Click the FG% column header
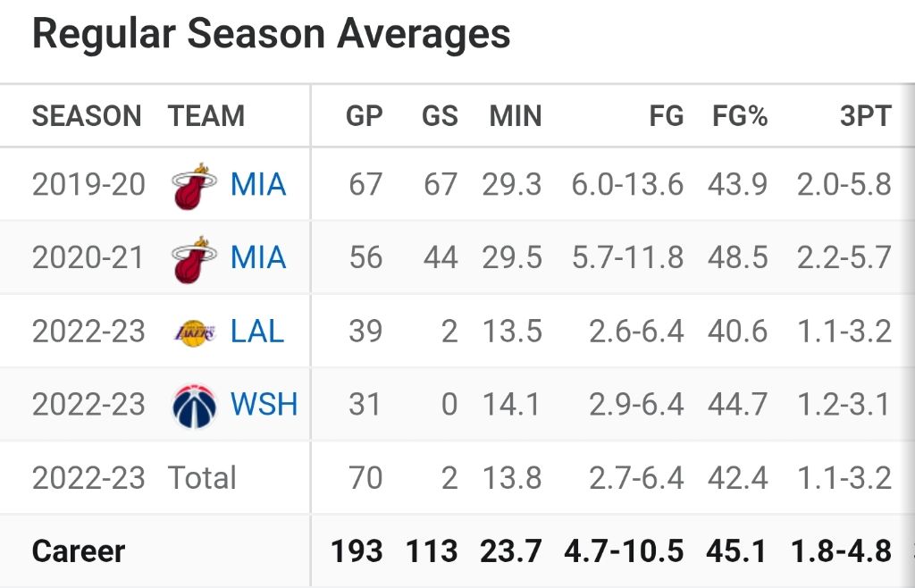 tap(740, 115)
